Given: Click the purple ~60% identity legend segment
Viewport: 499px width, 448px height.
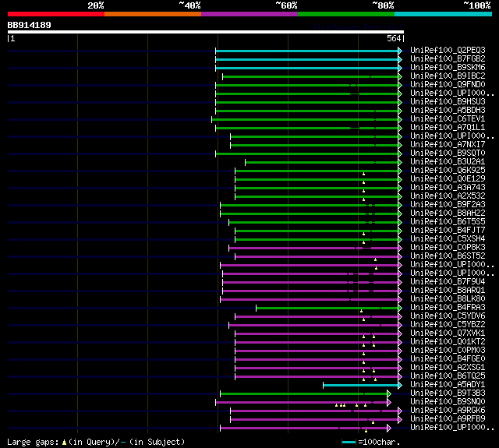Looking at the screenshot, I should tap(249, 14).
